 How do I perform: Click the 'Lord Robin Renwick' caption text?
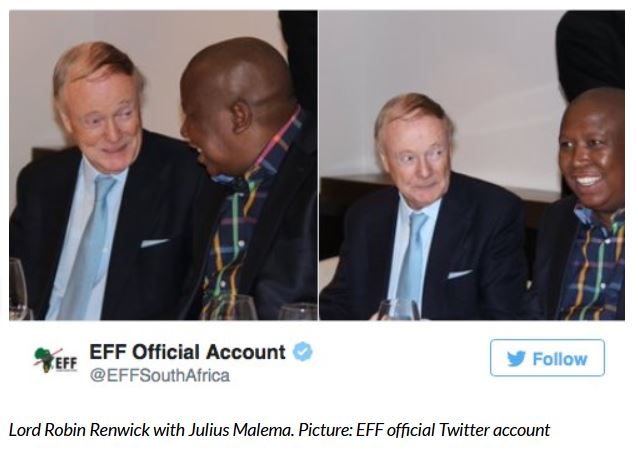click(80, 430)
